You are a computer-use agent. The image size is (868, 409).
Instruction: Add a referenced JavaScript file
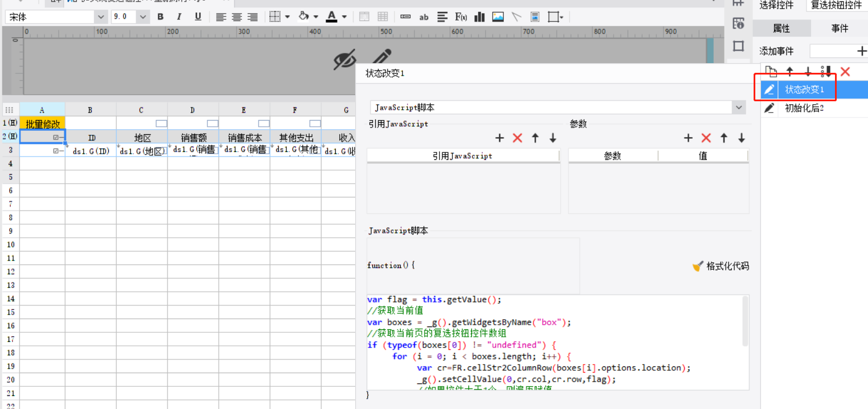pos(499,138)
